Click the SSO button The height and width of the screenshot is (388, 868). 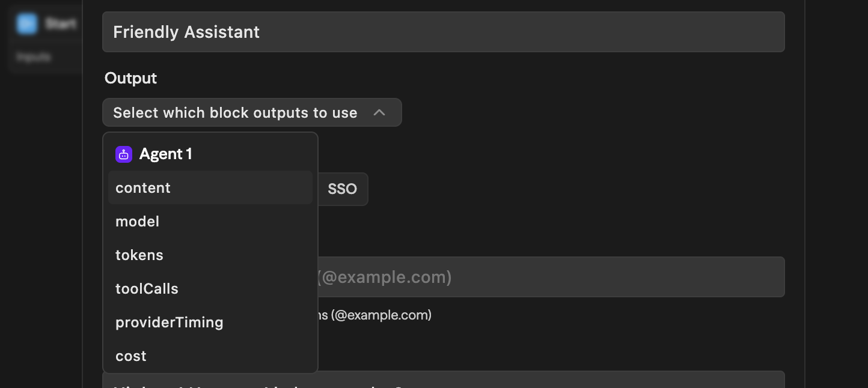tap(342, 189)
